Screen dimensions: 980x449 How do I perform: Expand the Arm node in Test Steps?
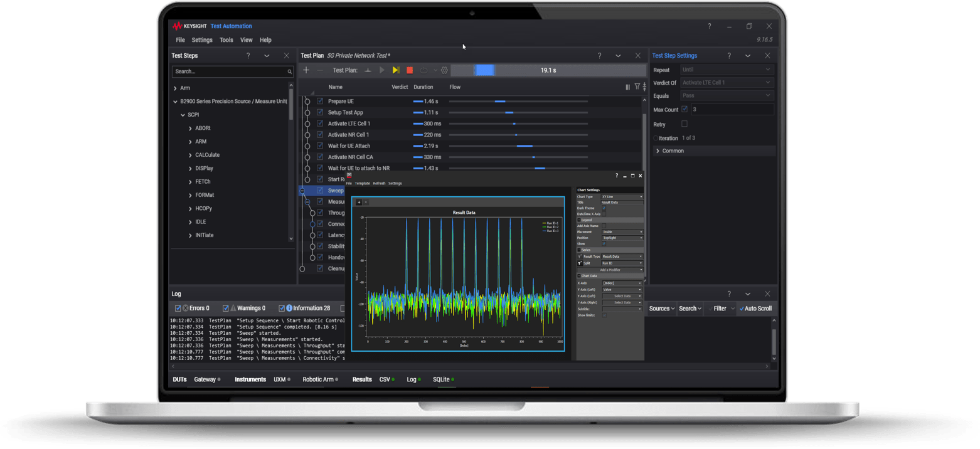click(x=175, y=88)
